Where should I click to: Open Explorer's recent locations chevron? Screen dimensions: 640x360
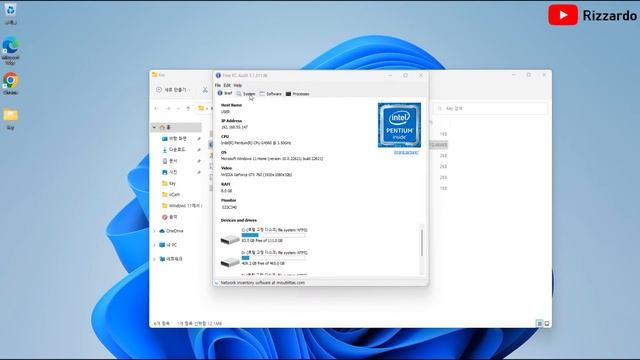pyautogui.click(x=178, y=109)
